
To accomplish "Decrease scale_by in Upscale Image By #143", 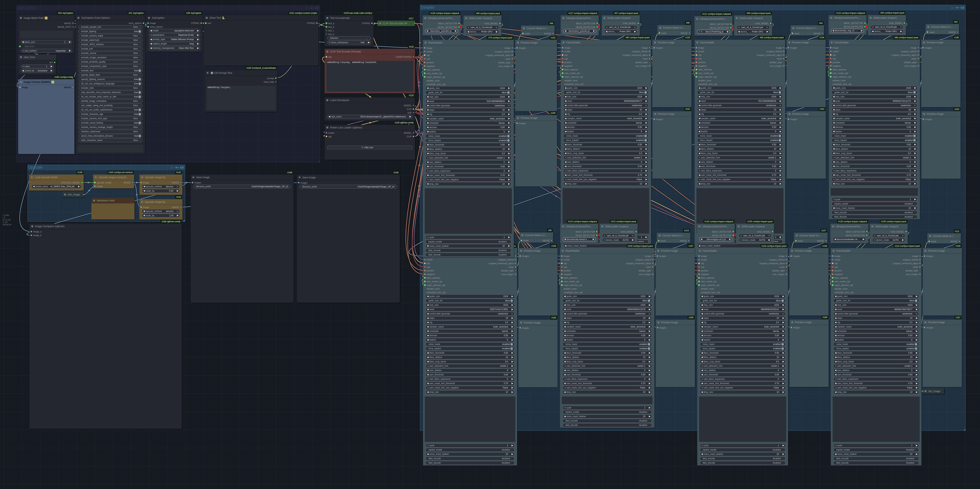I will click(145, 216).
